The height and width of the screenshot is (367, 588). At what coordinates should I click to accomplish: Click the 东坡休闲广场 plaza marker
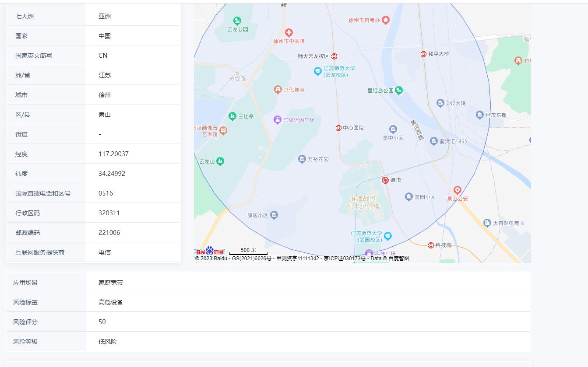tap(277, 119)
